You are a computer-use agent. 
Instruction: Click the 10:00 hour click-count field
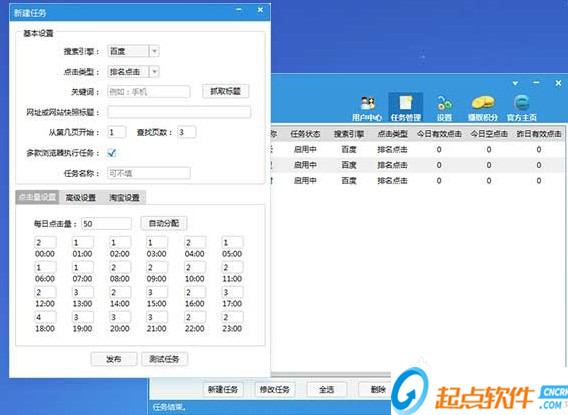coord(195,267)
